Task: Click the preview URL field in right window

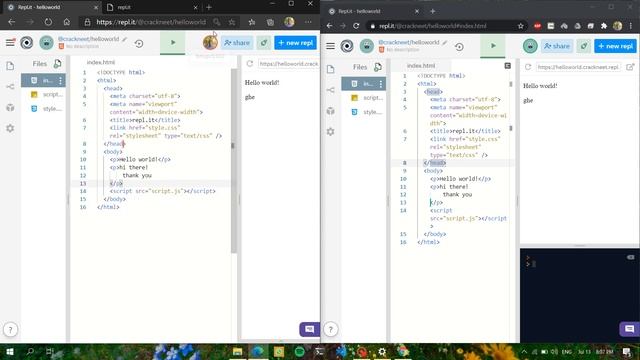Action: tap(578, 67)
